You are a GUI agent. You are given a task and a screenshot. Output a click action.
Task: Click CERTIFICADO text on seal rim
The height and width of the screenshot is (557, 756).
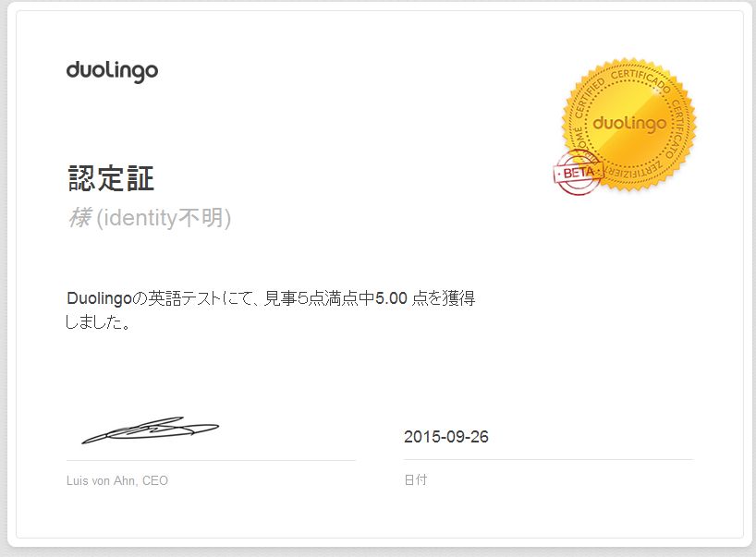pos(641,79)
